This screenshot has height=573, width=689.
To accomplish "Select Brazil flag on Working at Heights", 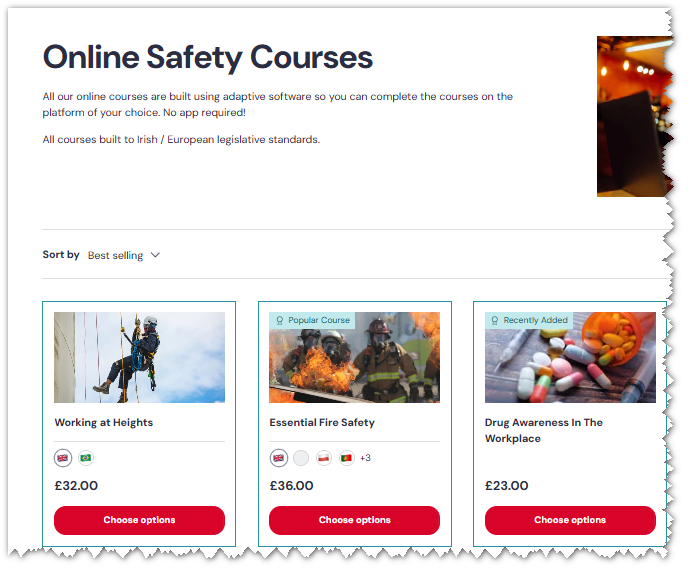I will click(86, 458).
